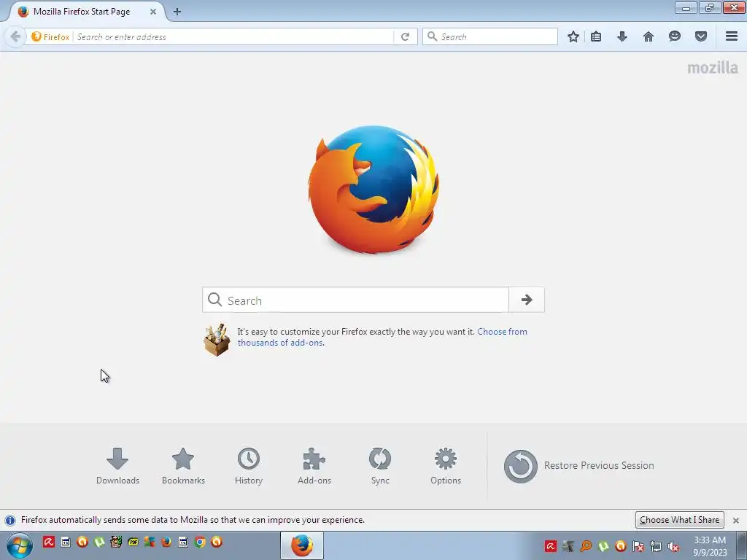Open Bookmarks shortcut at page bottom
747x560 pixels.
tap(183, 466)
